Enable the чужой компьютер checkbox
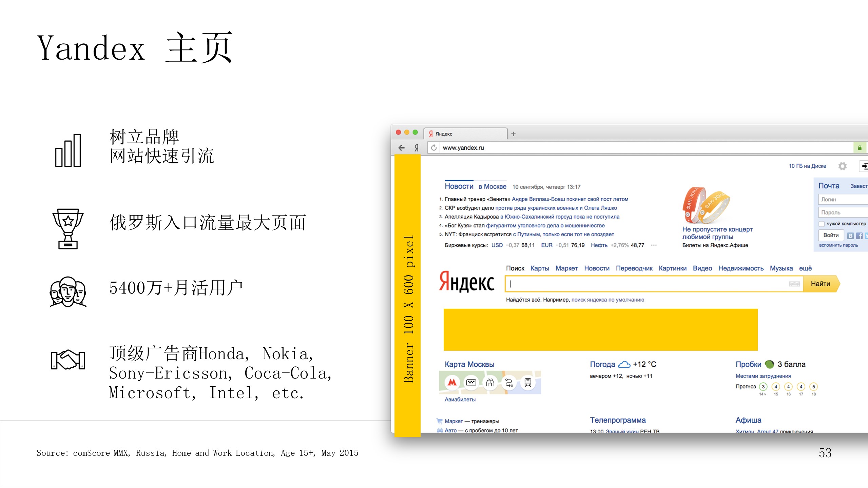The width and height of the screenshot is (868, 488). [x=822, y=224]
